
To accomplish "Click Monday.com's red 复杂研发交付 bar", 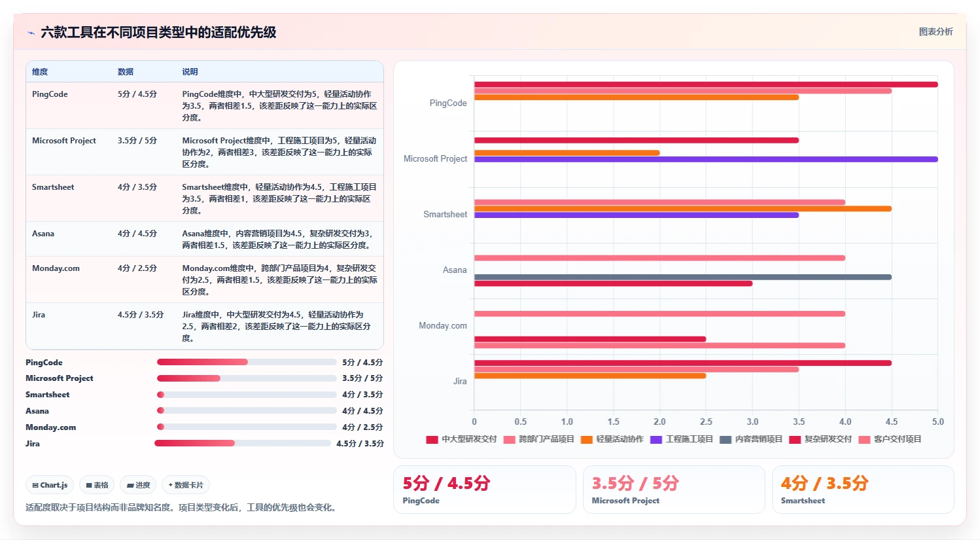I will click(x=590, y=339).
